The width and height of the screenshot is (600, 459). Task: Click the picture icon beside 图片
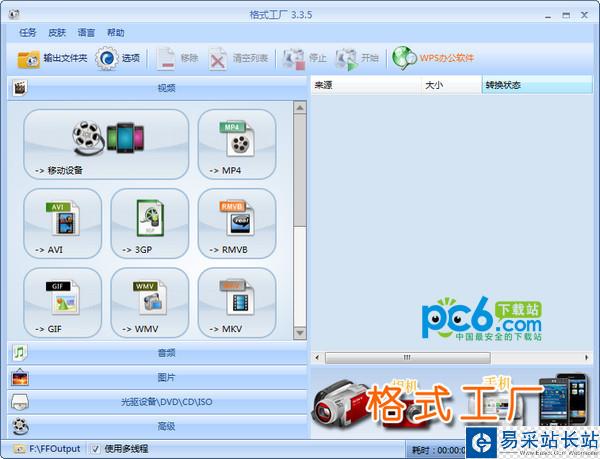point(20,378)
